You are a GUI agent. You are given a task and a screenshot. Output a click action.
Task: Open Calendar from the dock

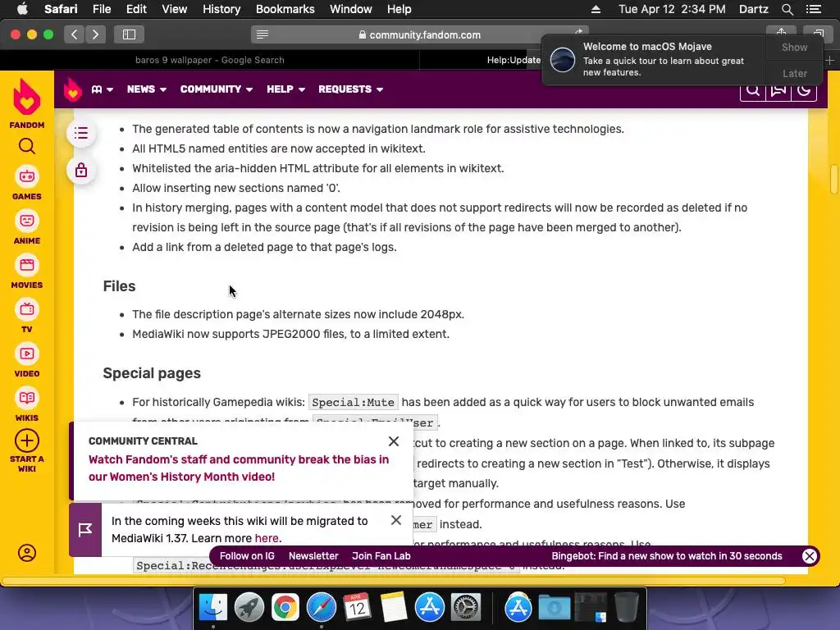pos(358,608)
